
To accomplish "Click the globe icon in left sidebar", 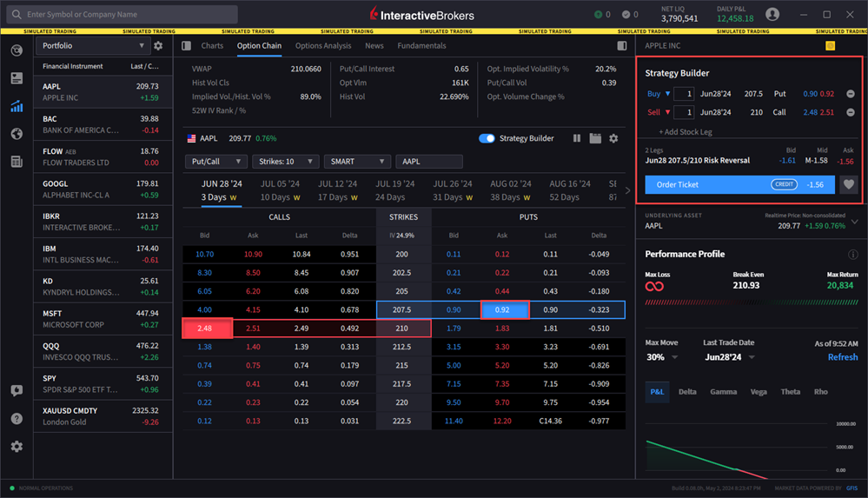I will (x=17, y=134).
